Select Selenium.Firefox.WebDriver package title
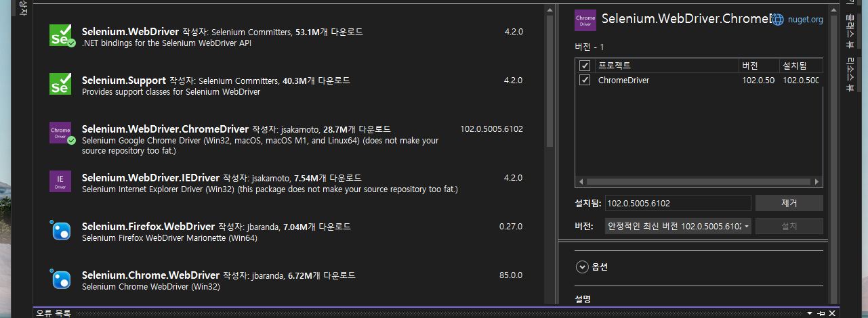This screenshot has height=318, width=868. pos(148,226)
